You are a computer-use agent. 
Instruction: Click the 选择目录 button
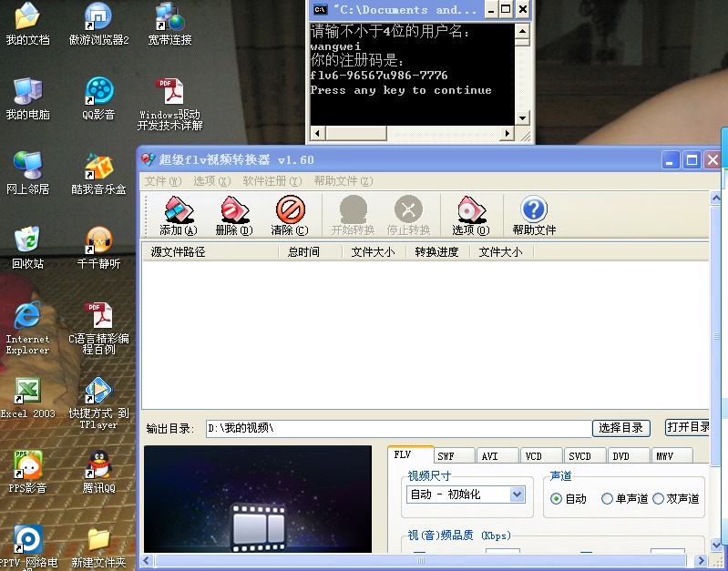622,428
